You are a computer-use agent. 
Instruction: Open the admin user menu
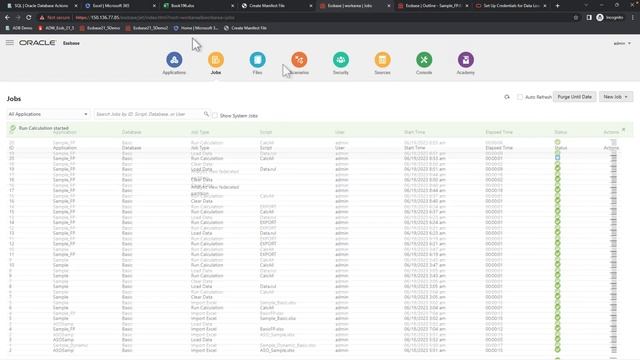click(x=622, y=43)
